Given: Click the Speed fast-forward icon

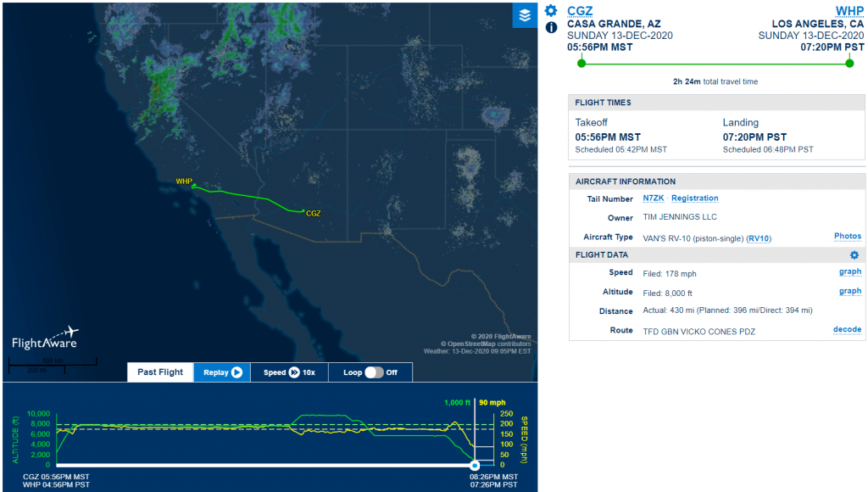Looking at the screenshot, I should point(294,372).
